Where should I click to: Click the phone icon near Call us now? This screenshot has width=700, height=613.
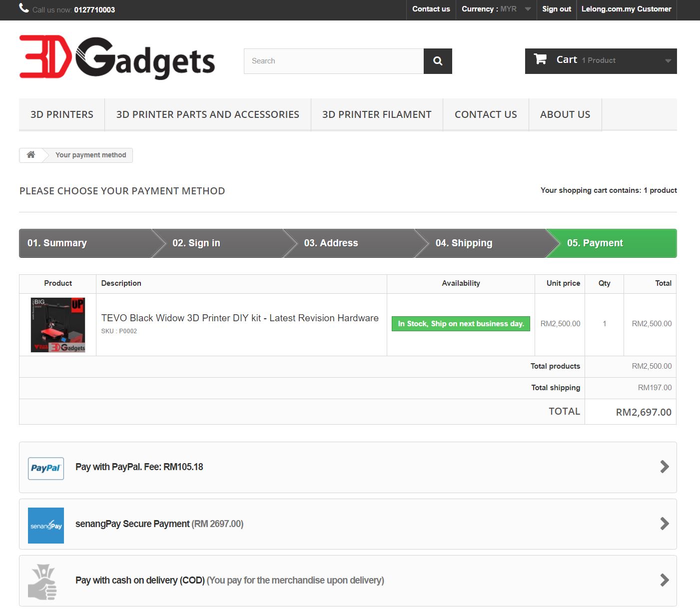(23, 8)
